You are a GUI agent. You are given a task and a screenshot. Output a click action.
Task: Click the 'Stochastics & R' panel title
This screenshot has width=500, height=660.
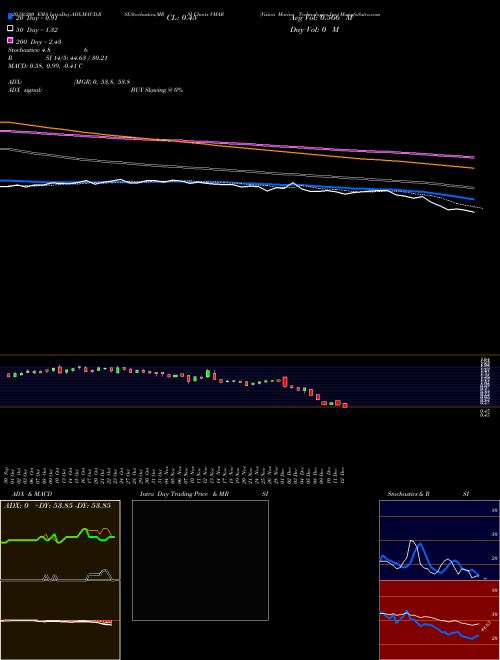pos(408,494)
